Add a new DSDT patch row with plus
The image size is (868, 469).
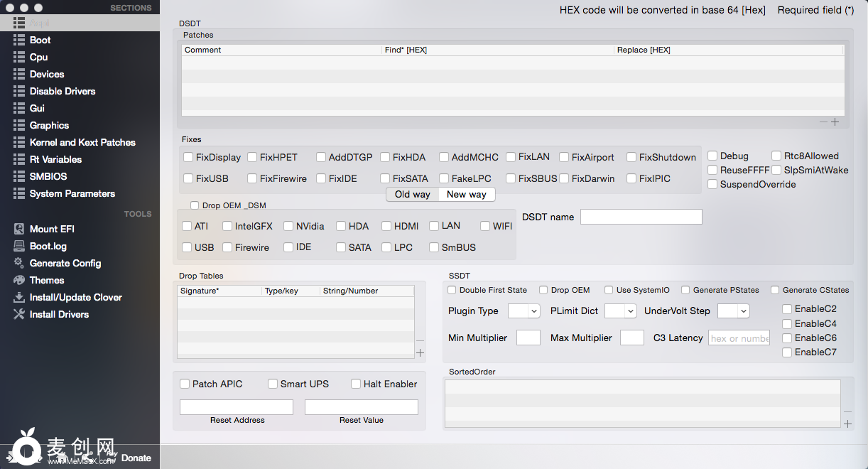[835, 122]
